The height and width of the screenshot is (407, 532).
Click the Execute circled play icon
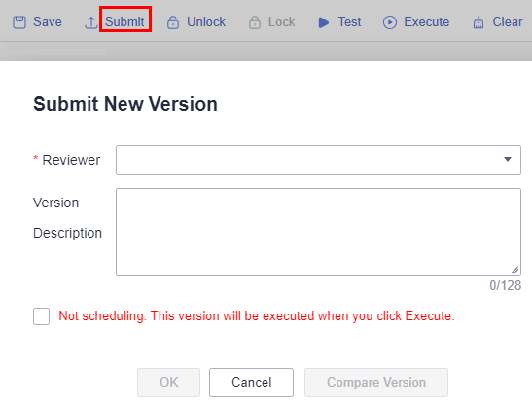coord(390,22)
